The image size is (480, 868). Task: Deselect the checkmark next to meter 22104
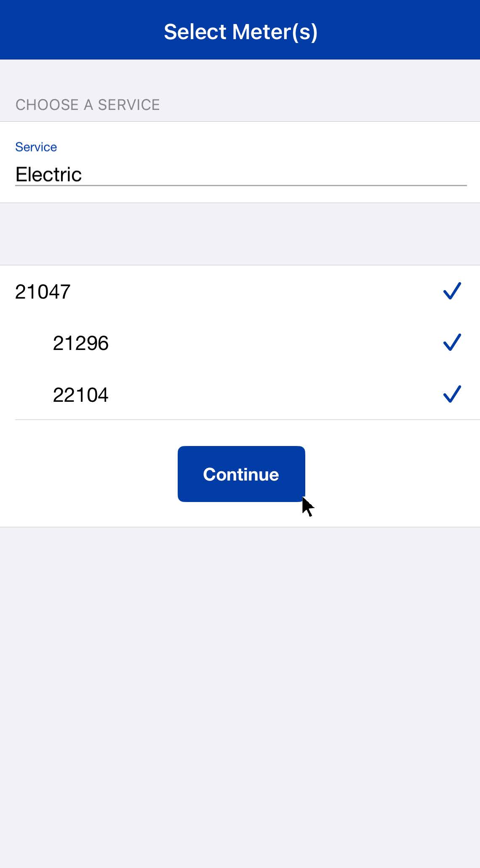click(x=452, y=394)
